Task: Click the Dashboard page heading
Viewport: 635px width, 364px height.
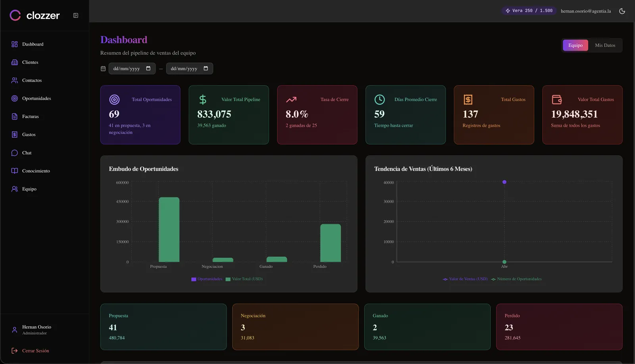Action: tap(124, 40)
